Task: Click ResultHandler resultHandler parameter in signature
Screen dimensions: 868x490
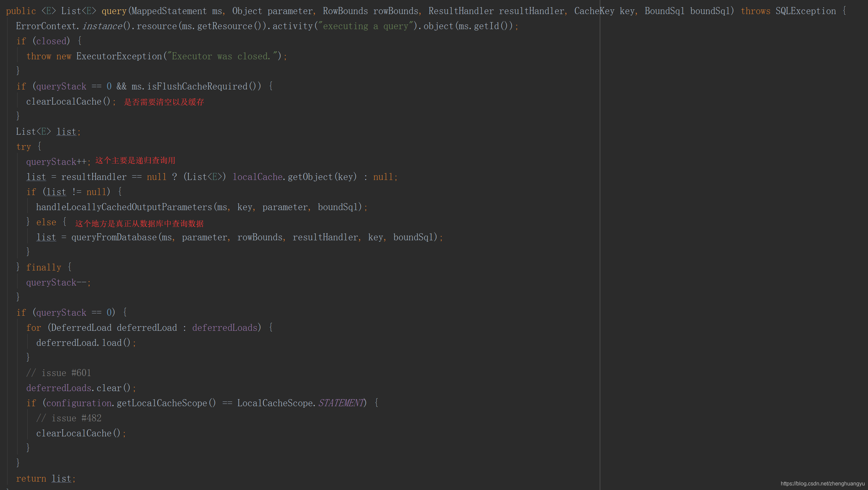Action: tap(496, 11)
